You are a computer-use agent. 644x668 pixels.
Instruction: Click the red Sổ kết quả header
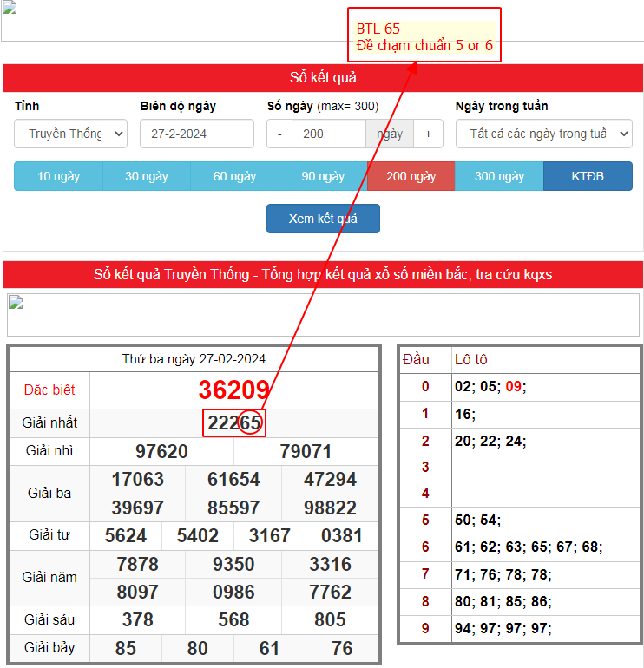(x=323, y=77)
